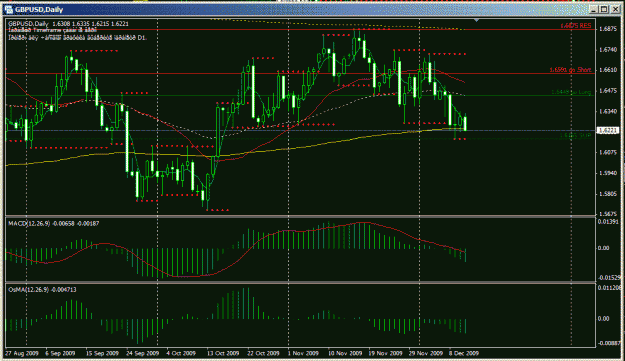
Task: Click the last OsMA histogram bar
Action: coord(466,326)
